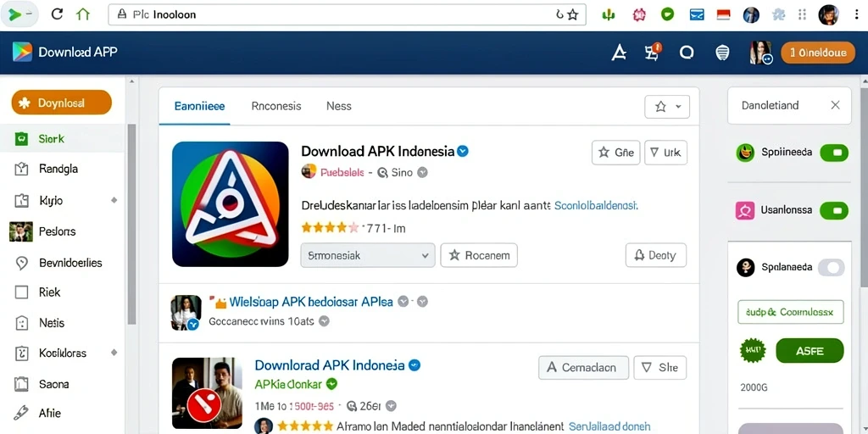The height and width of the screenshot is (434, 868).
Task: Expand the Kociidoras sidebar item arrow
Action: point(114,352)
